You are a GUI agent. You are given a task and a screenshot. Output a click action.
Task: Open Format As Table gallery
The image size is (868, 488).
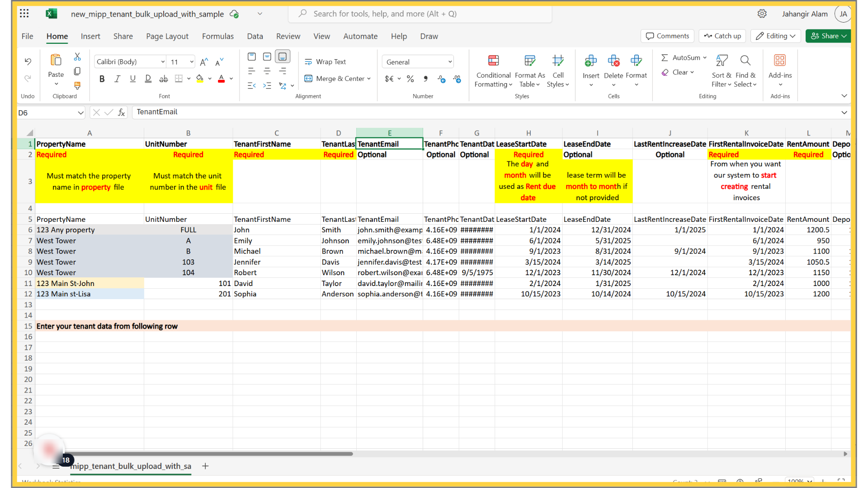coord(530,71)
